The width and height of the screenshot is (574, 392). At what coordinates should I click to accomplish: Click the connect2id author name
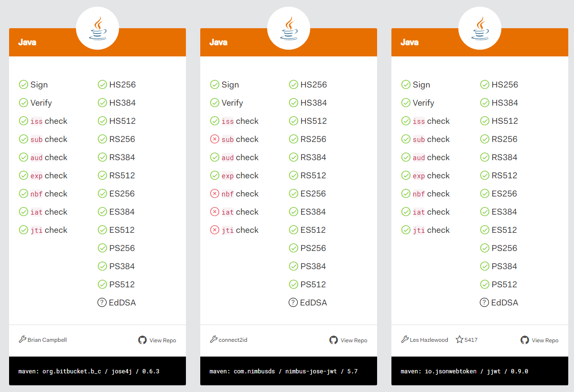233,340
